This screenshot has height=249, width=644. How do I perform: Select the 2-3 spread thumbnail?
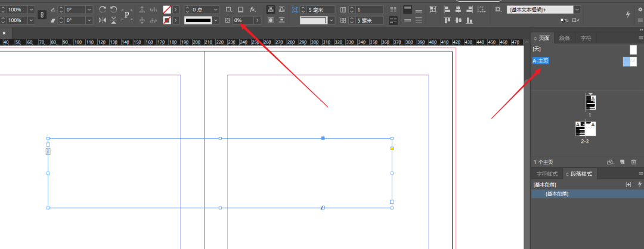(586, 129)
